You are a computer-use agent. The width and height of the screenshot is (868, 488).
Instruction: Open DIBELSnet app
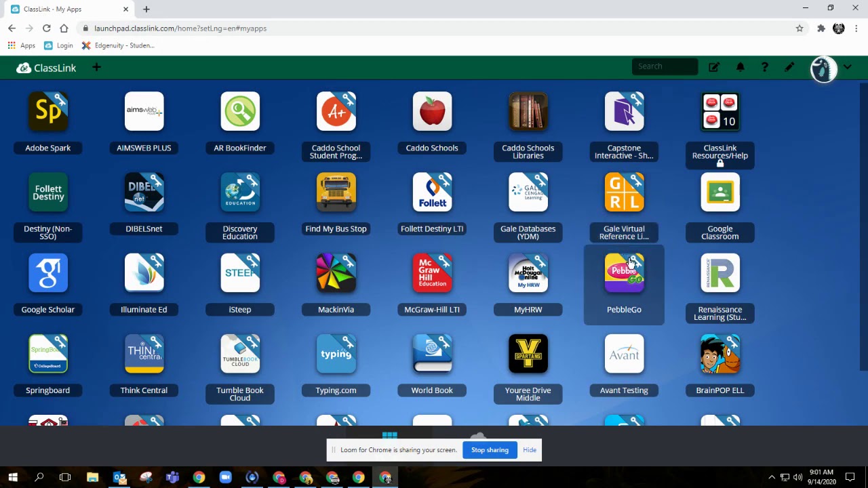coord(144,192)
